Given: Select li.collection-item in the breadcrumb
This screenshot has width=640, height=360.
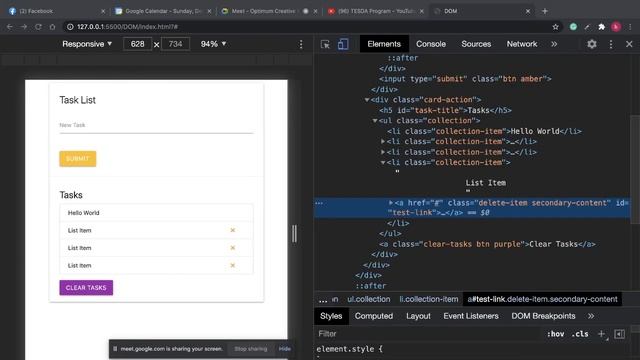Looking at the screenshot, I should pos(429,299).
